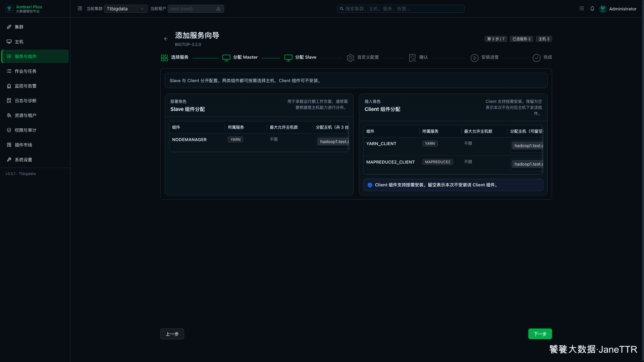Click the Administrator avatar icon

[x=603, y=9]
